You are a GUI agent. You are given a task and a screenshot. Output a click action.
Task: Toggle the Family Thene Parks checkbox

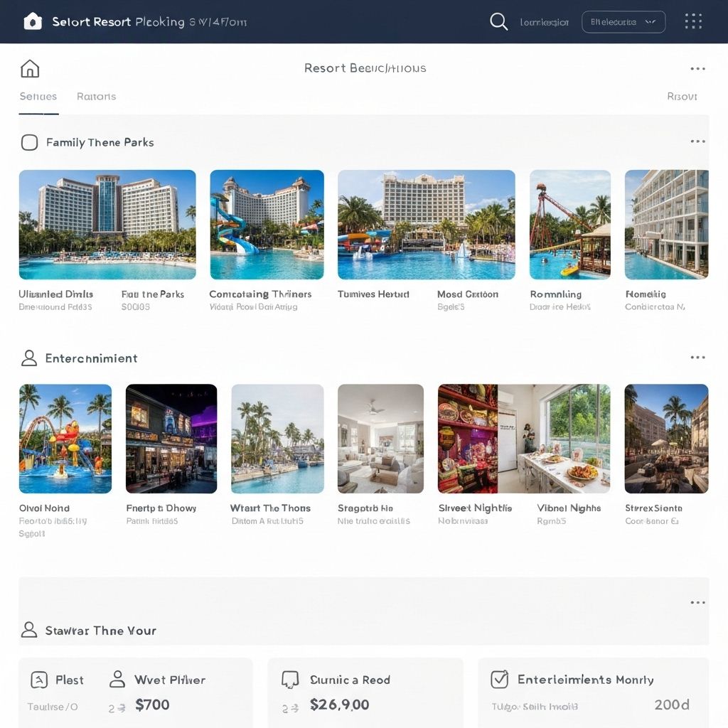[x=29, y=142]
